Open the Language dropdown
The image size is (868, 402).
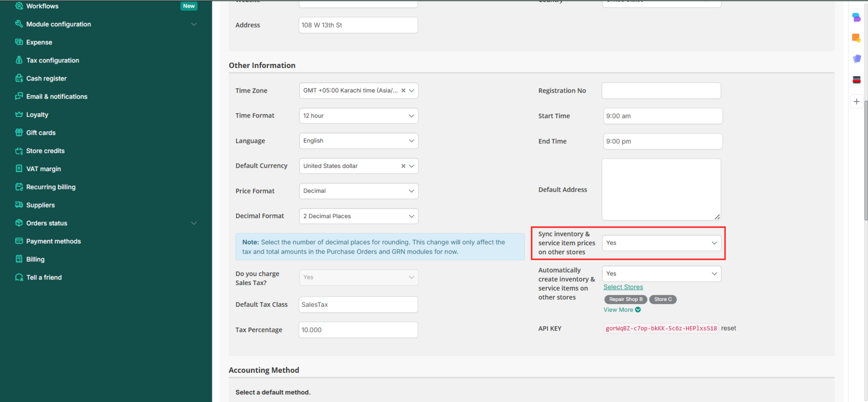pos(359,140)
